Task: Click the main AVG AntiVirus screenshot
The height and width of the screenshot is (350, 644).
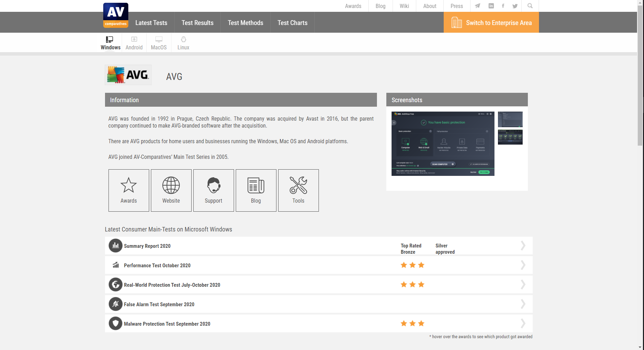Action: (443, 144)
